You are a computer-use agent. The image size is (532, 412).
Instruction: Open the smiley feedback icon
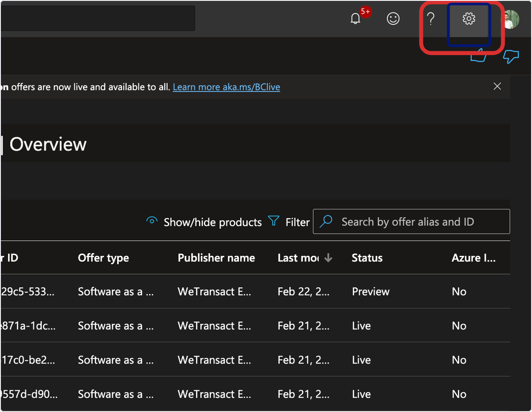pos(393,19)
